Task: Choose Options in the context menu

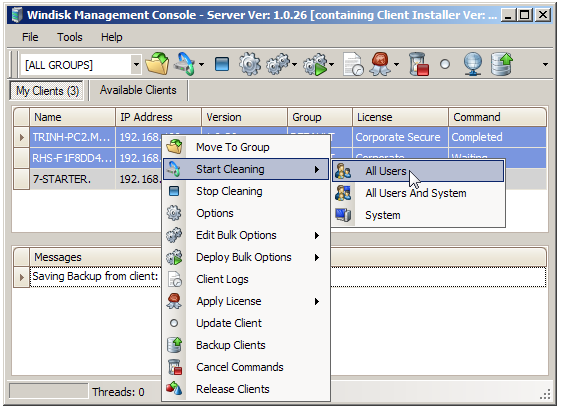Action: point(246,213)
